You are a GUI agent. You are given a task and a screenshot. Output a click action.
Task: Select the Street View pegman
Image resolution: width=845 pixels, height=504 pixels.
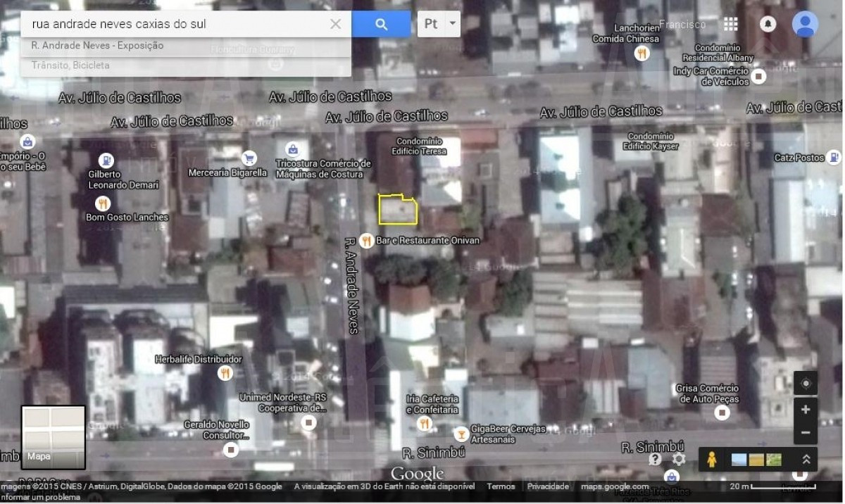712,460
